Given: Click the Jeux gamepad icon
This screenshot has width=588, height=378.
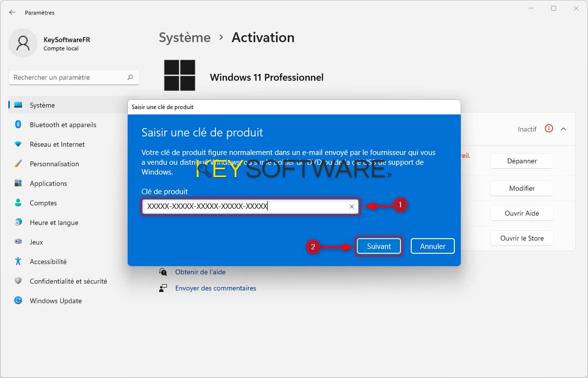Looking at the screenshot, I should [18, 242].
